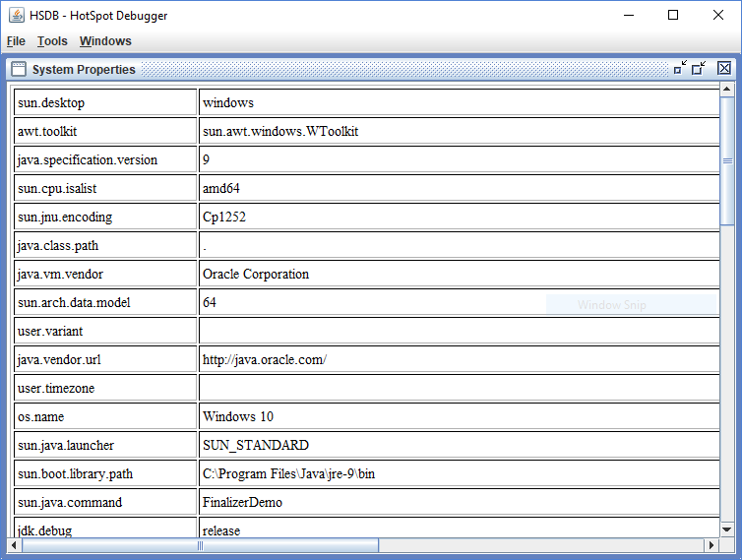Close the System Properties internal frame
The height and width of the screenshot is (560, 742).
[x=724, y=68]
